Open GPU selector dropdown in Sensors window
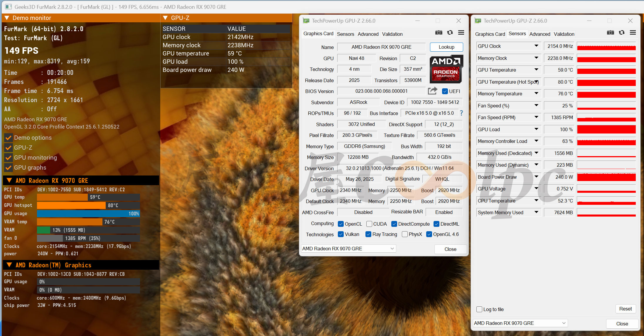644x336 pixels. click(x=520, y=323)
